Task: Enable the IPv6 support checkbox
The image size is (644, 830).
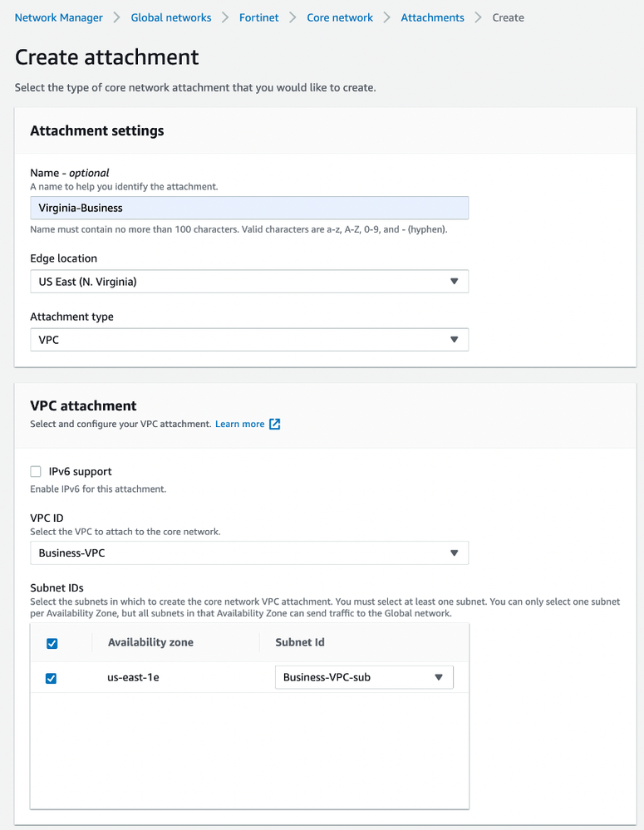Action: coord(36,472)
